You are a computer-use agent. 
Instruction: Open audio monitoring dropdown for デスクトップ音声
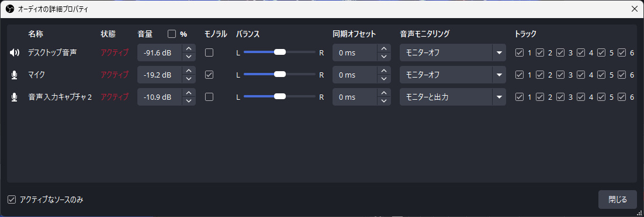pos(452,52)
